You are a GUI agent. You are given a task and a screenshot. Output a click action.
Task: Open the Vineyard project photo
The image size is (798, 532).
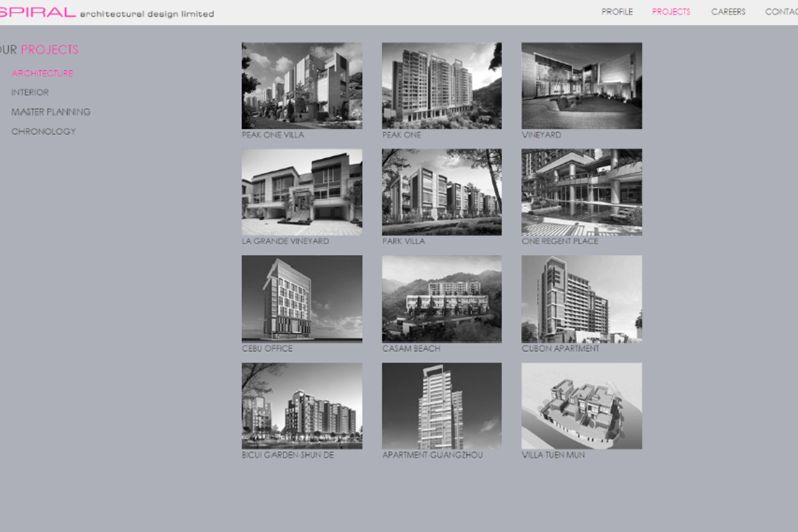tap(582, 85)
